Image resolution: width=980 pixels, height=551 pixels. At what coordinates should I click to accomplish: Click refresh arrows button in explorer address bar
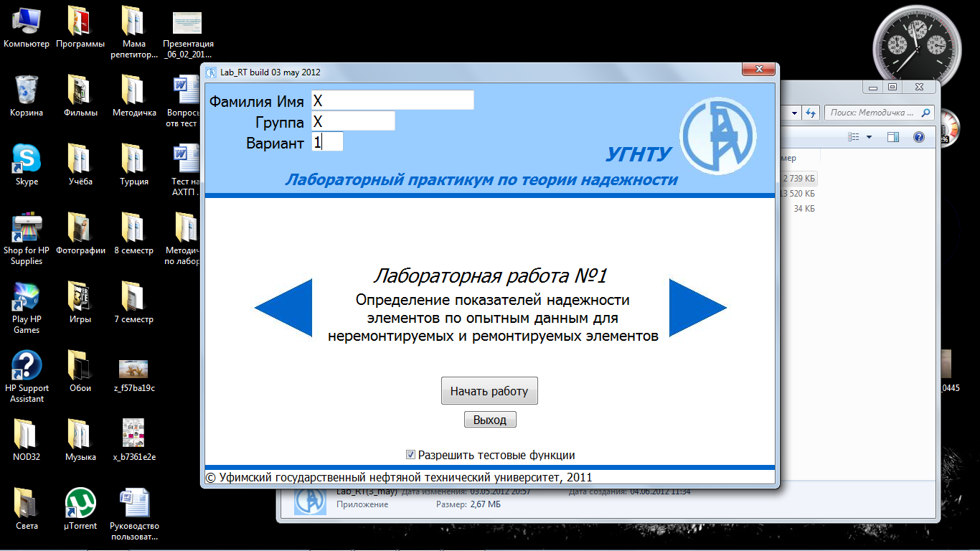point(811,113)
